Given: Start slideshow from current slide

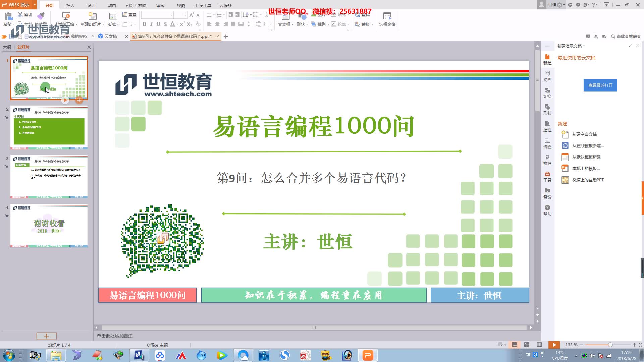Looking at the screenshot, I should (x=554, y=345).
